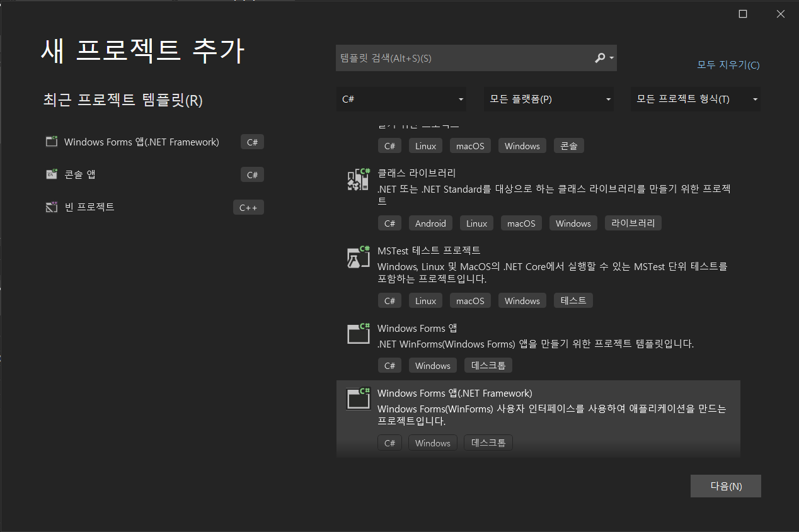The image size is (799, 532).
Task: Click the console app icon in recent templates
Action: (52, 174)
